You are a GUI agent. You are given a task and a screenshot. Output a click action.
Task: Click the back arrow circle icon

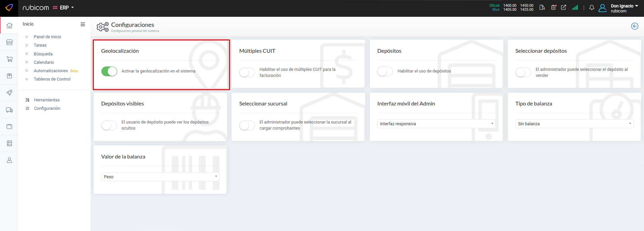[634, 26]
